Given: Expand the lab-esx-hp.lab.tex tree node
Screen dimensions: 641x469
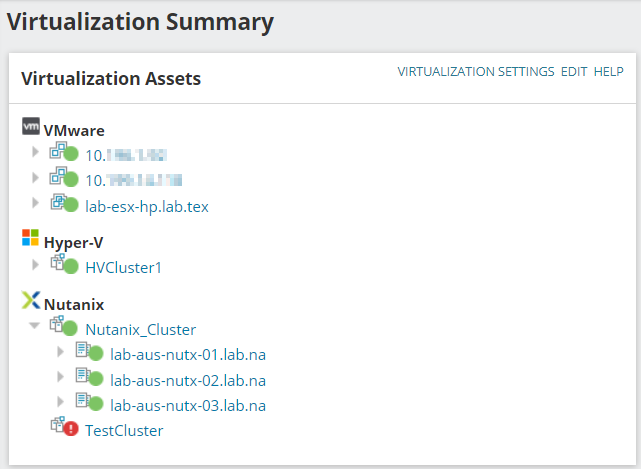Looking at the screenshot, I should [x=36, y=203].
